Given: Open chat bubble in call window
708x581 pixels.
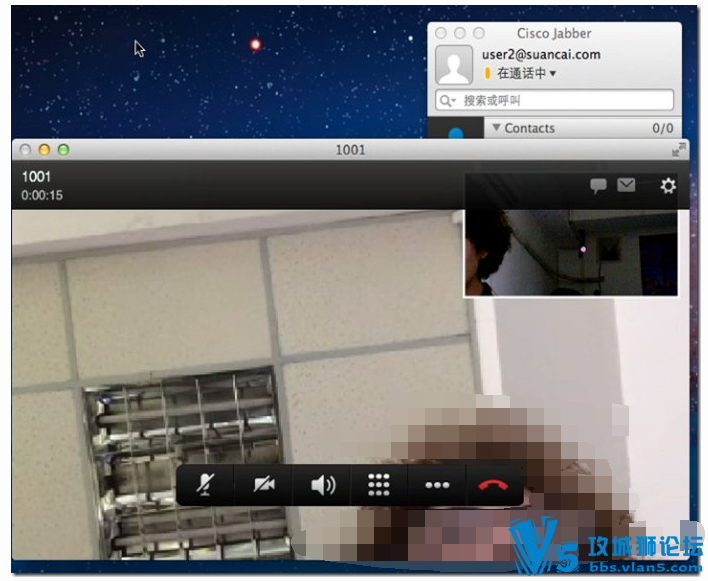Looking at the screenshot, I should (598, 186).
